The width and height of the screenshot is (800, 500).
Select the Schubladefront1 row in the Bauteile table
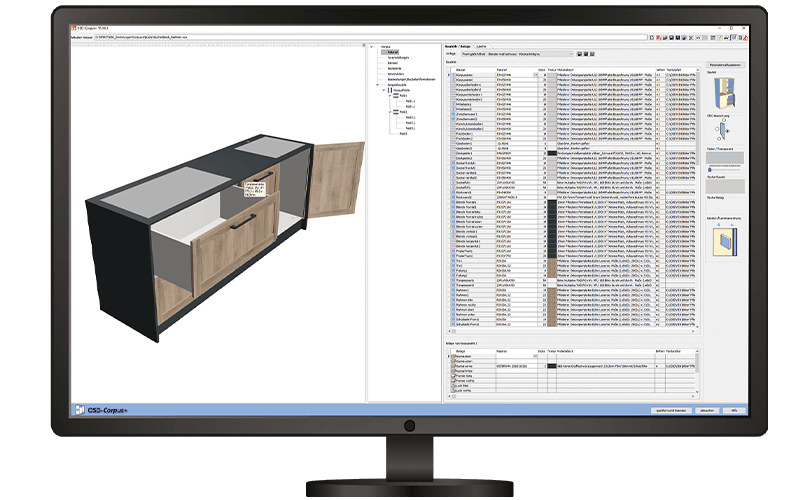coord(573,319)
